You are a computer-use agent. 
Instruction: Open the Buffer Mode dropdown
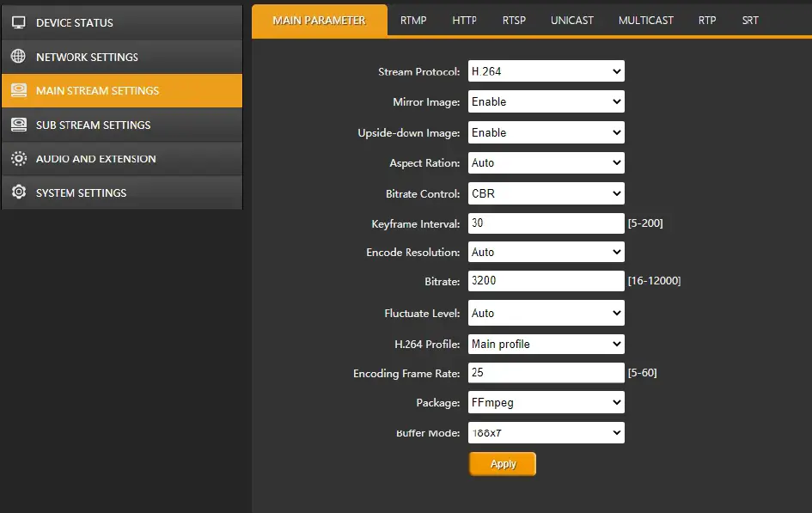(546, 433)
